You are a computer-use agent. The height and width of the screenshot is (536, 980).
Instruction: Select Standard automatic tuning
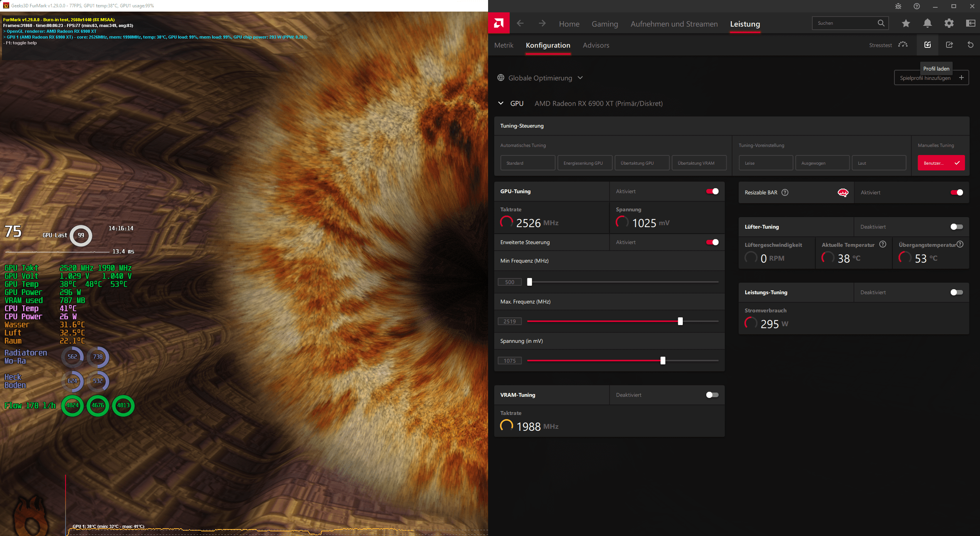pyautogui.click(x=528, y=163)
